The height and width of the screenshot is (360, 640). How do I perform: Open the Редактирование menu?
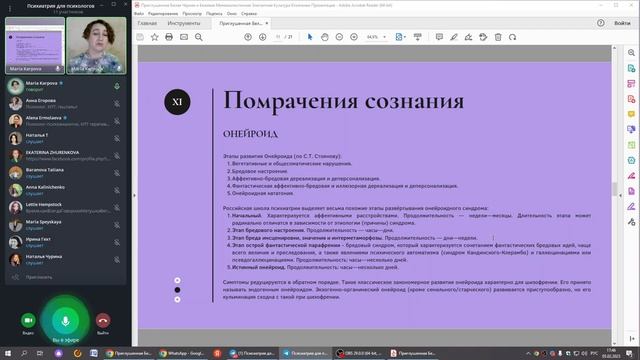click(x=163, y=13)
